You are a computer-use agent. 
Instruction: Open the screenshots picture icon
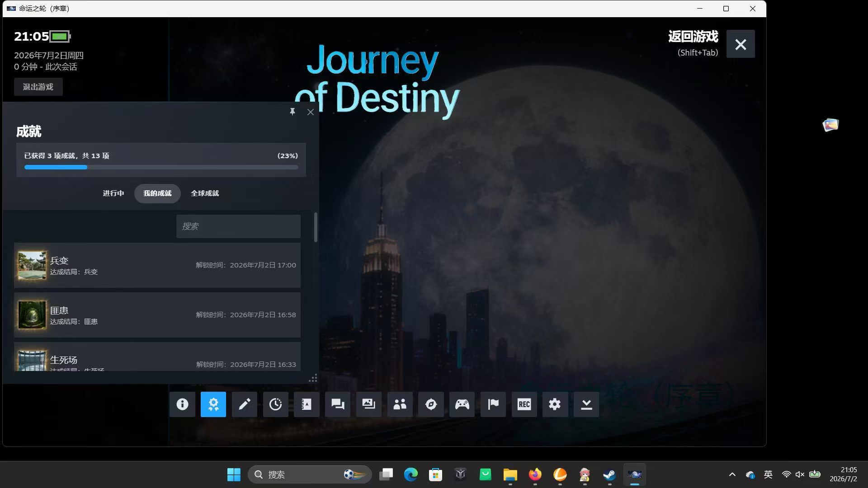[369, 404]
